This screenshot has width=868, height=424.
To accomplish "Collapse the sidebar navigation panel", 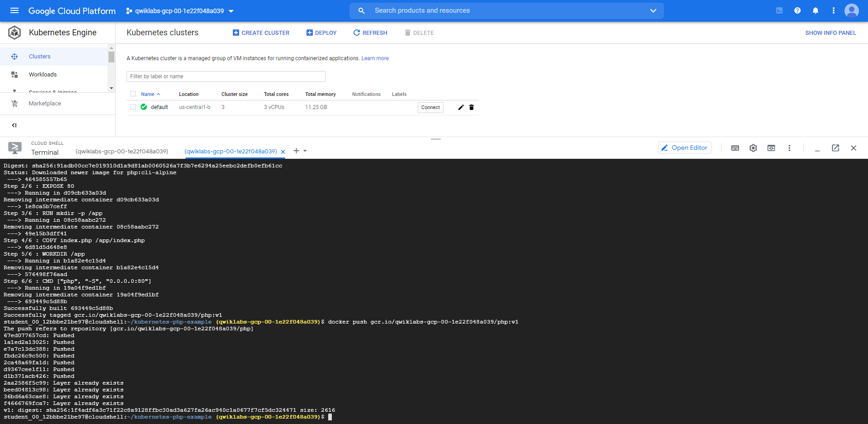I will (14, 125).
